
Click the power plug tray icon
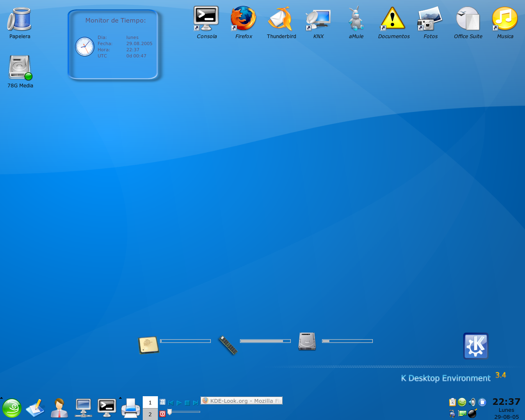[x=452, y=413]
